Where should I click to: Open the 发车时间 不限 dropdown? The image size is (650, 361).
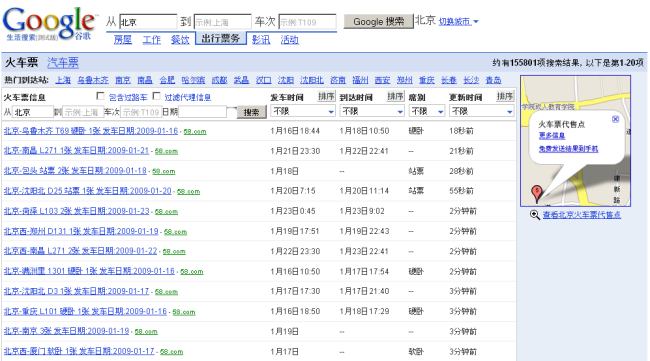coord(303,111)
